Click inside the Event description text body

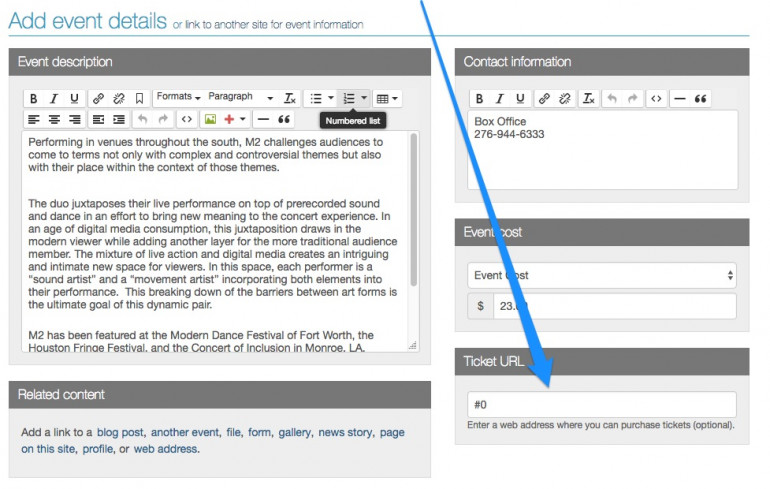tap(214, 241)
